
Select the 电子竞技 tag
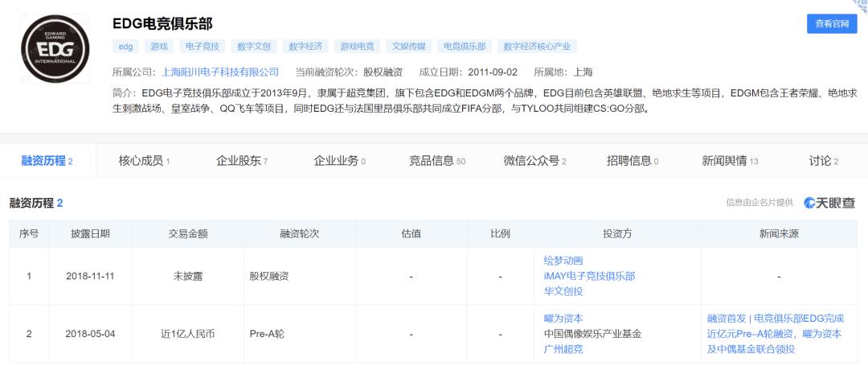(202, 47)
